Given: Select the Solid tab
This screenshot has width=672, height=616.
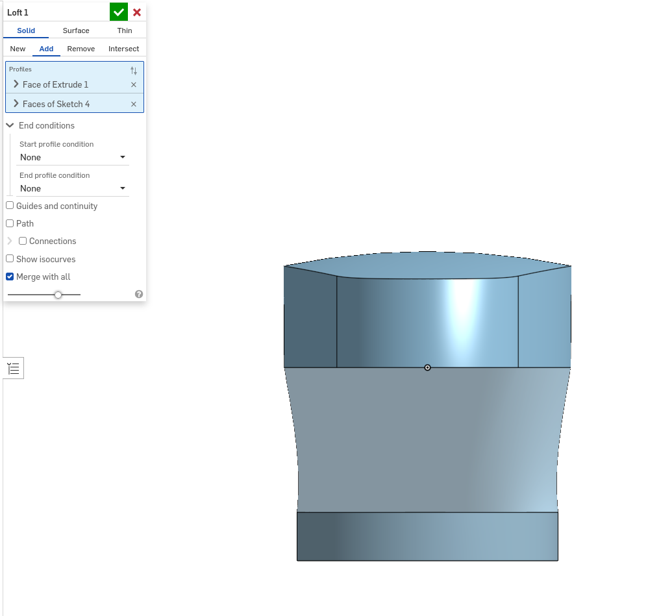Looking at the screenshot, I should (26, 31).
